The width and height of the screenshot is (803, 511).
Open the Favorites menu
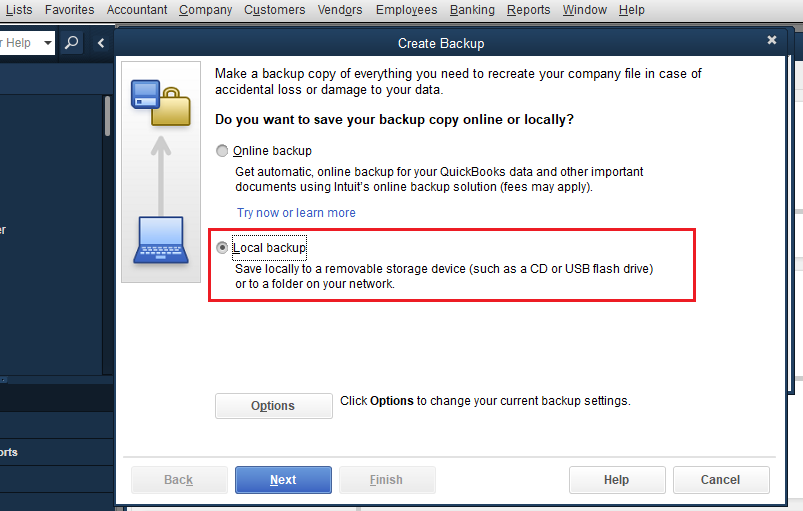tap(70, 10)
